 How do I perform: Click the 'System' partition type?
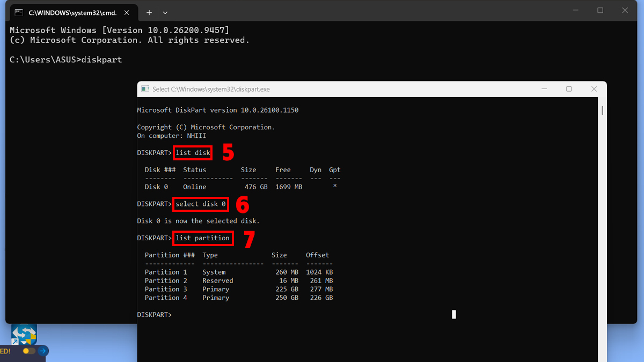214,272
